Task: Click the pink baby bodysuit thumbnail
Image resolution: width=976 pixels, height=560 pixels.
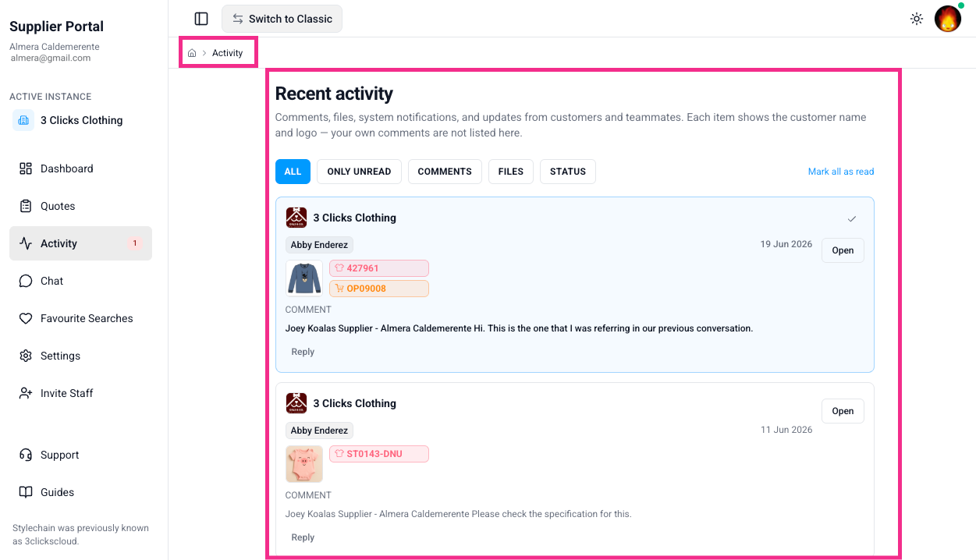Action: 304,464
